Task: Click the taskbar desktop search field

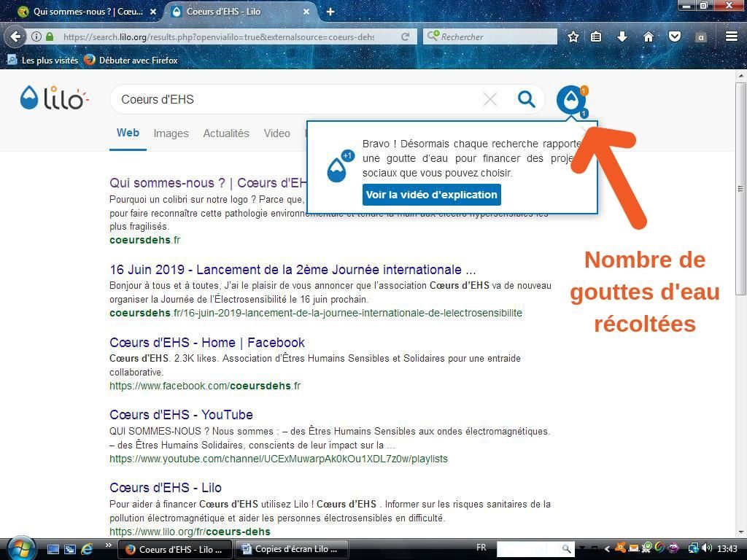Action: tap(529, 549)
